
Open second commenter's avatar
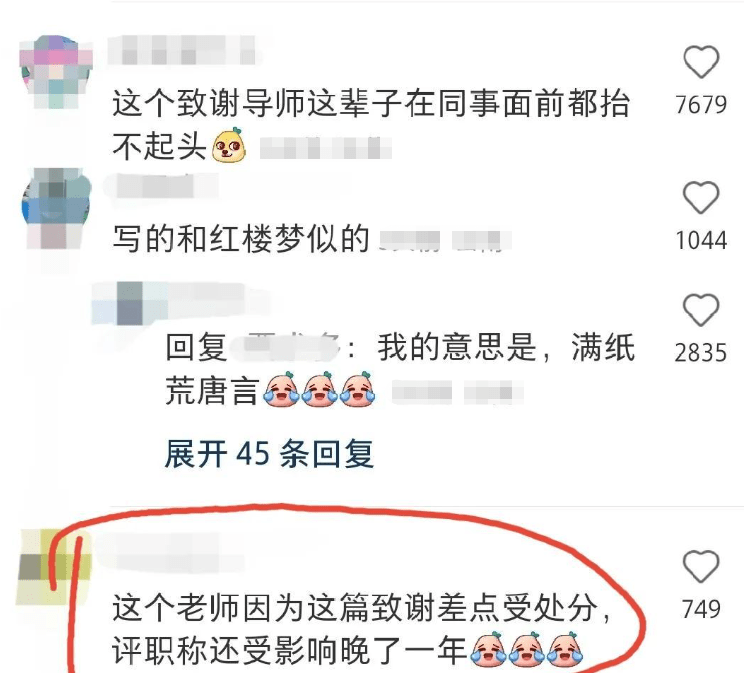[56, 209]
